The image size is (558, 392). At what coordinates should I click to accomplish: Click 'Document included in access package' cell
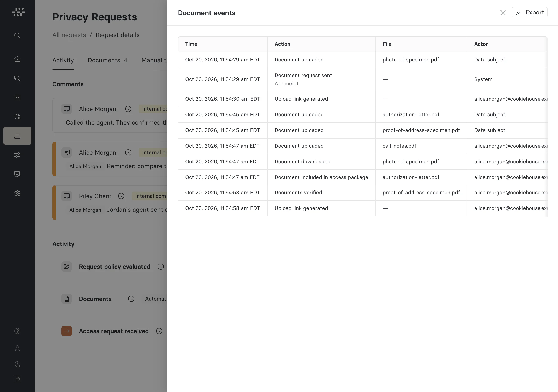click(321, 177)
